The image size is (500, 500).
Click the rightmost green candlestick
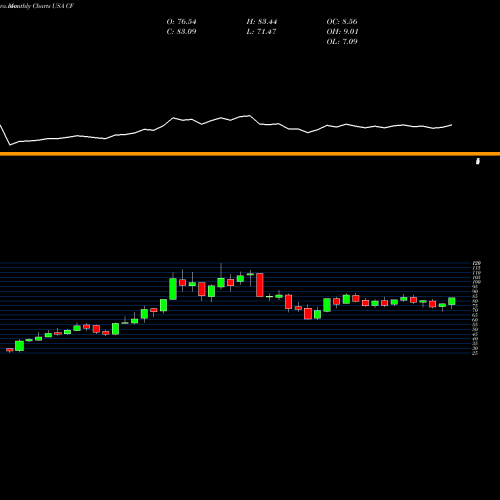[x=452, y=301]
